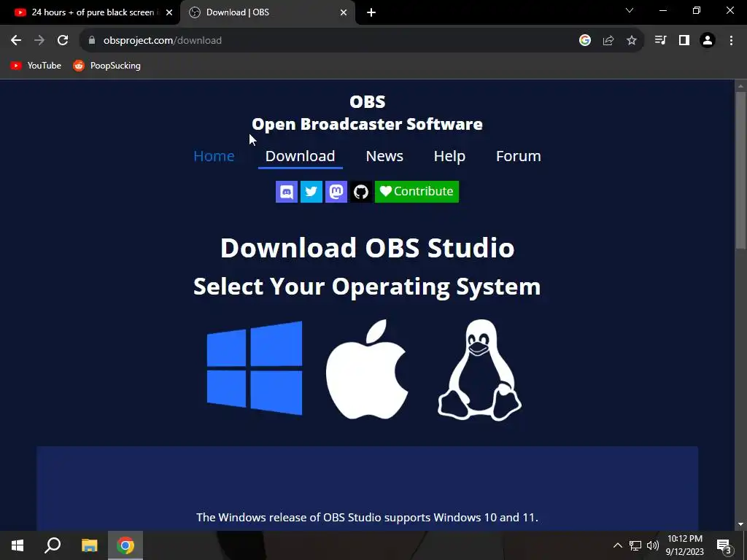
Task: Open the taskbar clock and date
Action: [x=684, y=545]
